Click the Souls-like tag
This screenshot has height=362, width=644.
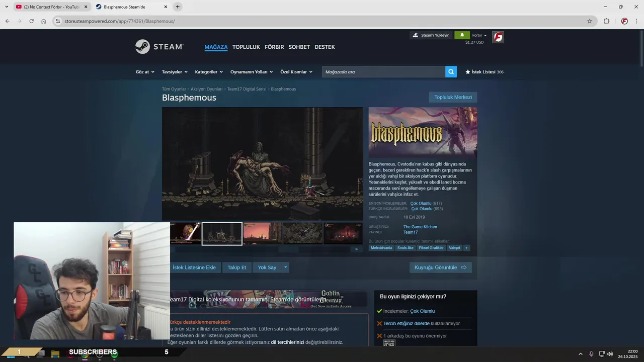tap(405, 248)
